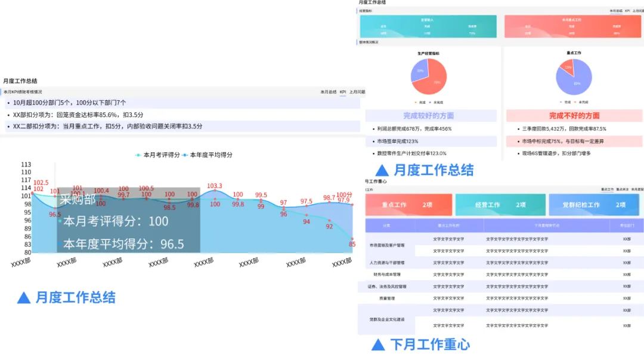The width and height of the screenshot is (644, 363).
Task: Select the 本月总结 tab
Action: (329, 92)
